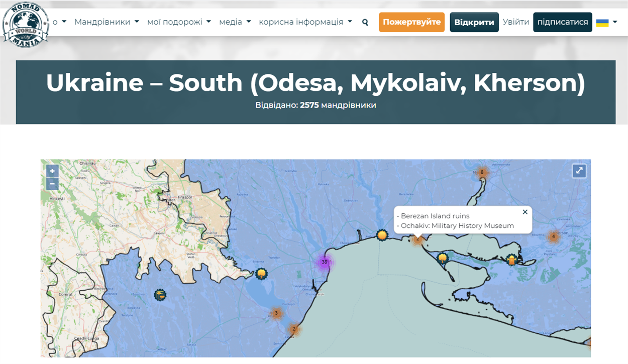The image size is (628, 364).
Task: Expand the мої подорожі menu
Action: pos(179,22)
